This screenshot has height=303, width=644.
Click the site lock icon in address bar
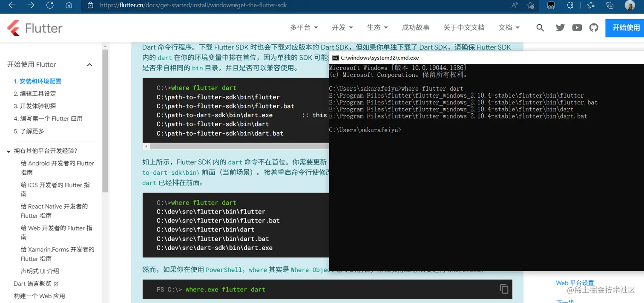coord(90,5)
